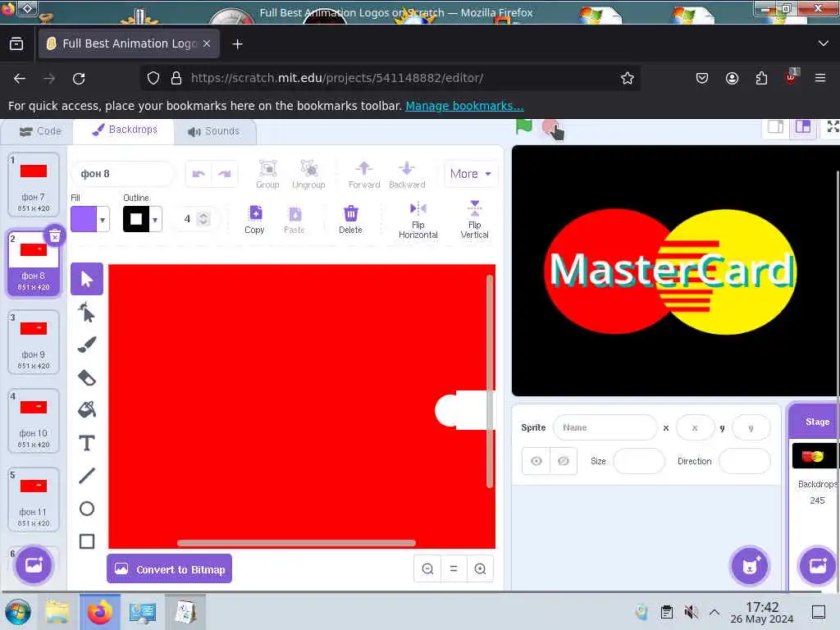List all tabs in Firefox
Viewport: 840px width, 630px height.
click(824, 43)
